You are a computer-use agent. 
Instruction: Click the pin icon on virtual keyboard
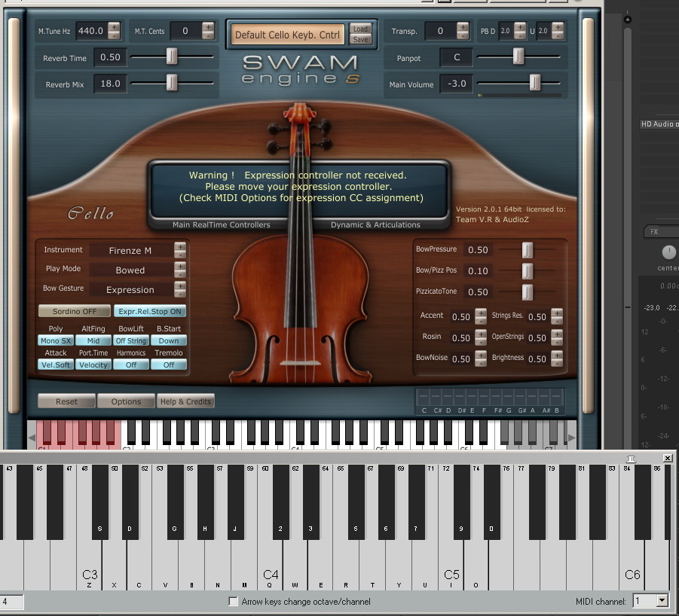coord(632,459)
